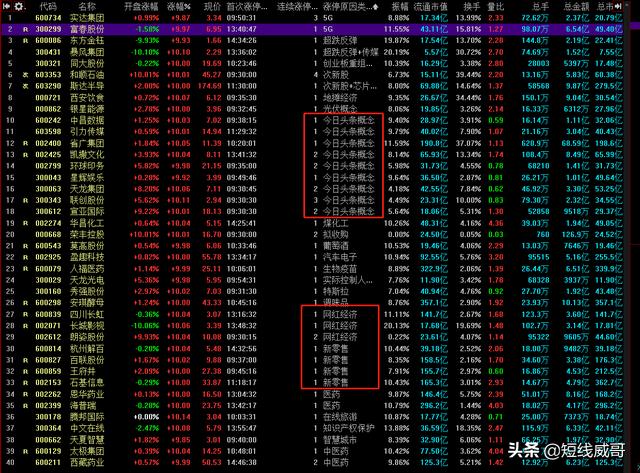Screen dimensions: 640x473
Task: Sort by the 量比 column header
Action: point(496,7)
